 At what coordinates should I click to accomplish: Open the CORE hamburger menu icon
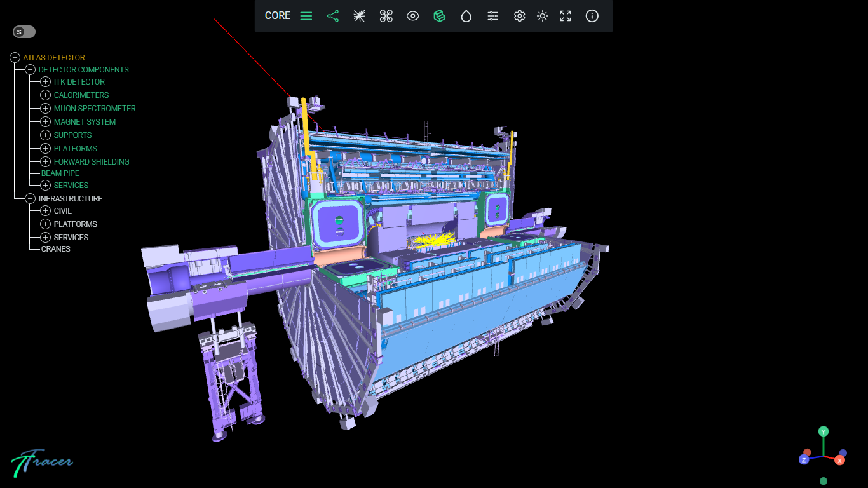[306, 16]
